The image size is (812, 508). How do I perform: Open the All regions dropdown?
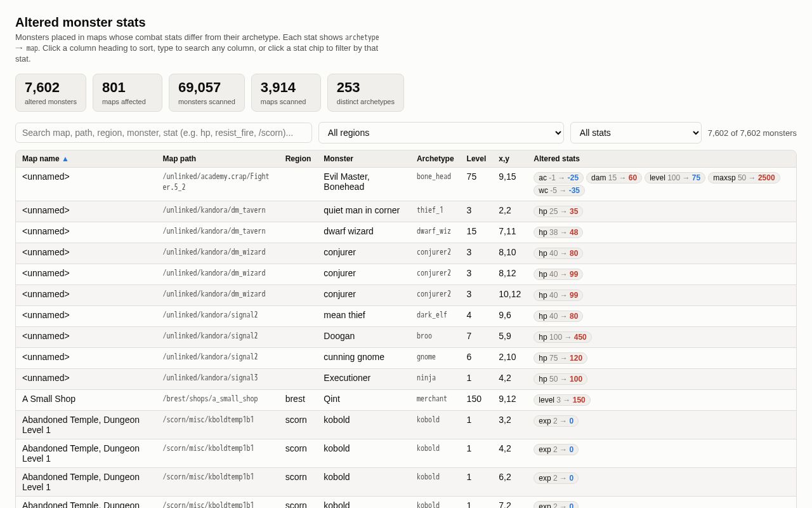pyautogui.click(x=441, y=133)
